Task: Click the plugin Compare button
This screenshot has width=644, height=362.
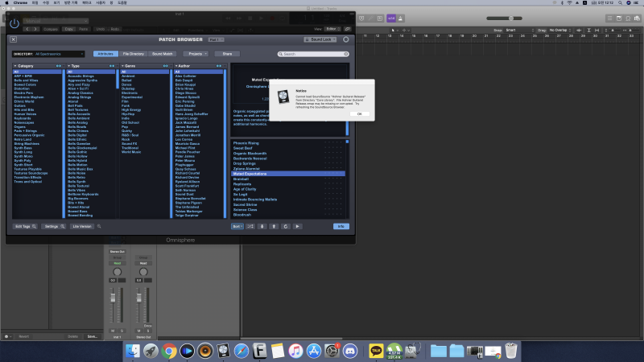Action: coord(51,29)
